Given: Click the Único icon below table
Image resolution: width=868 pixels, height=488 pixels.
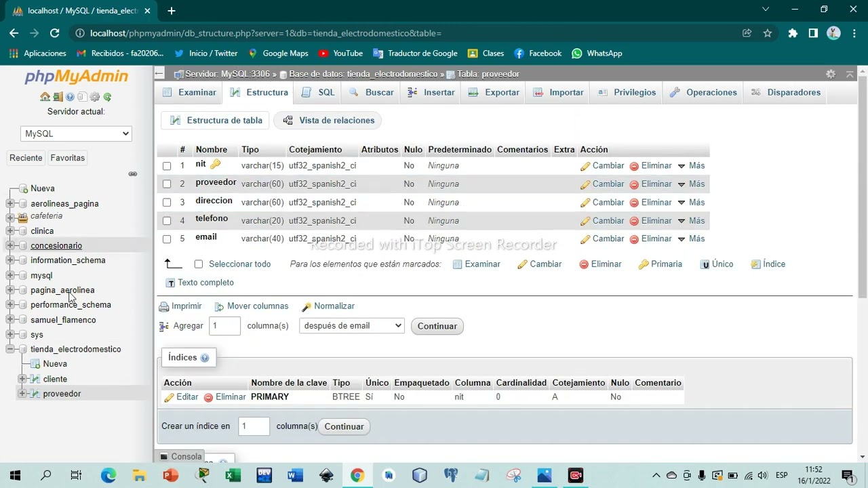Looking at the screenshot, I should pyautogui.click(x=705, y=264).
